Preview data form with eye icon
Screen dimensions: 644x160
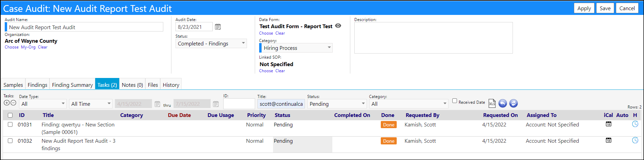[338, 26]
